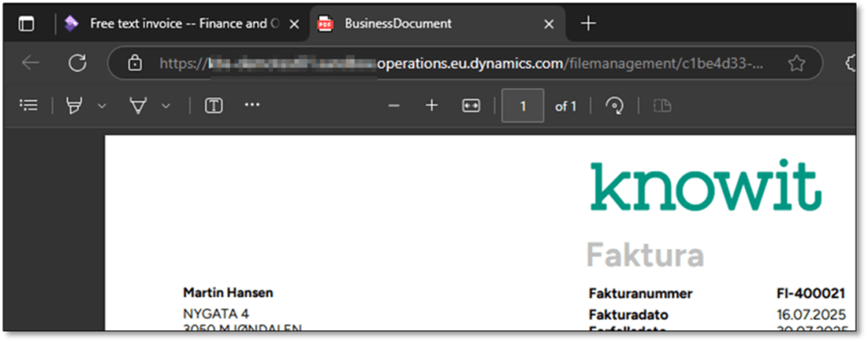This screenshot has width=868, height=342.
Task: Toggle favorite star for this page
Action: (x=796, y=63)
